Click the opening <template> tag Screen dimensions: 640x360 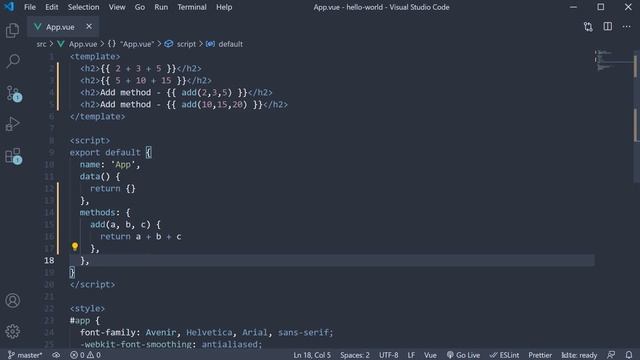pyautogui.click(x=95, y=57)
